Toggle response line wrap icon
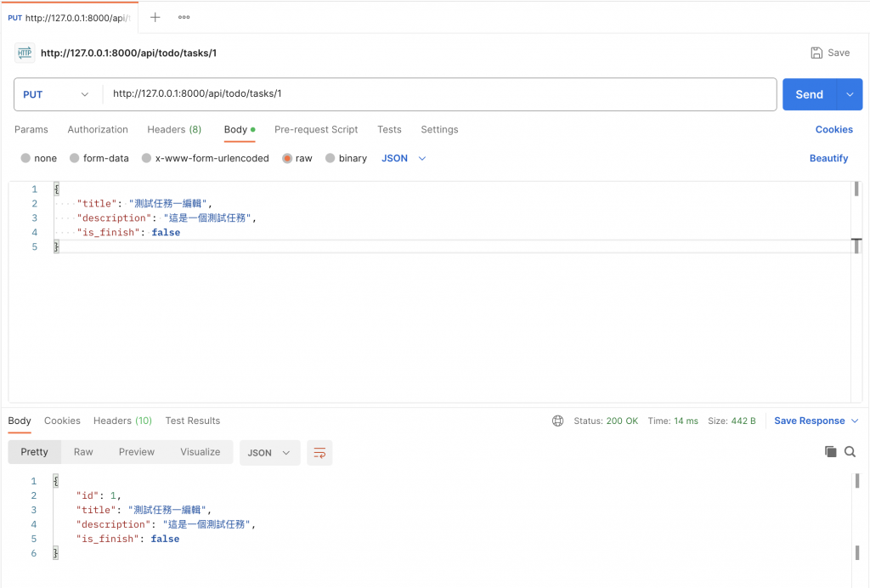Image resolution: width=870 pixels, height=588 pixels. [x=319, y=453]
